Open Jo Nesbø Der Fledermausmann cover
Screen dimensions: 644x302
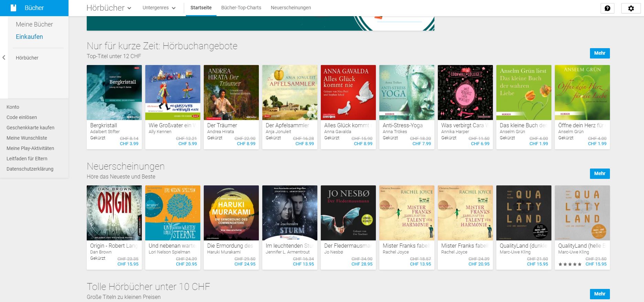tap(348, 213)
